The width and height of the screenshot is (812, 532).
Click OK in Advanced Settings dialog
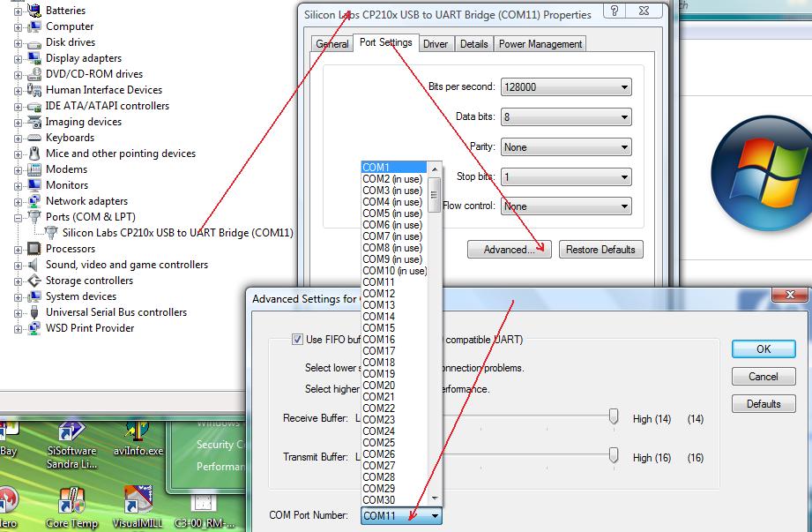tap(763, 348)
